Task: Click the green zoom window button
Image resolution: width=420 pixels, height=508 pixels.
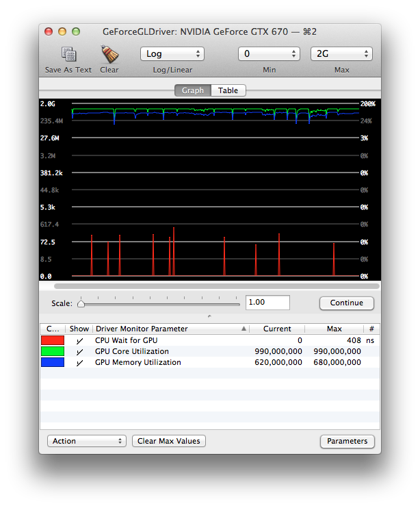Action: 76,31
